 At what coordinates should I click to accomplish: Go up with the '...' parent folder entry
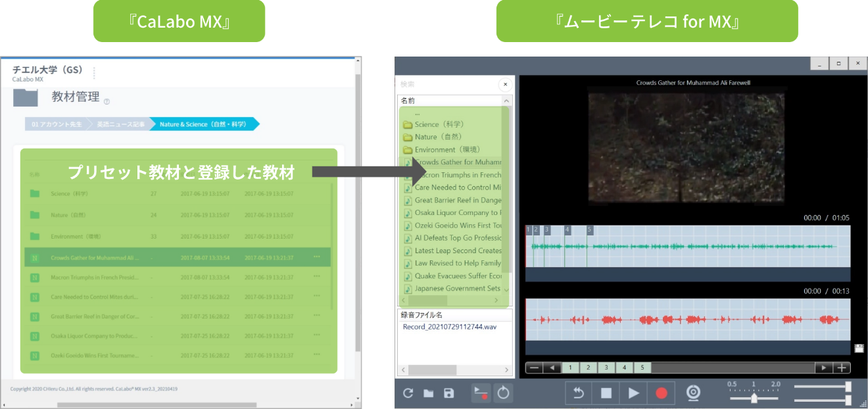tap(418, 113)
